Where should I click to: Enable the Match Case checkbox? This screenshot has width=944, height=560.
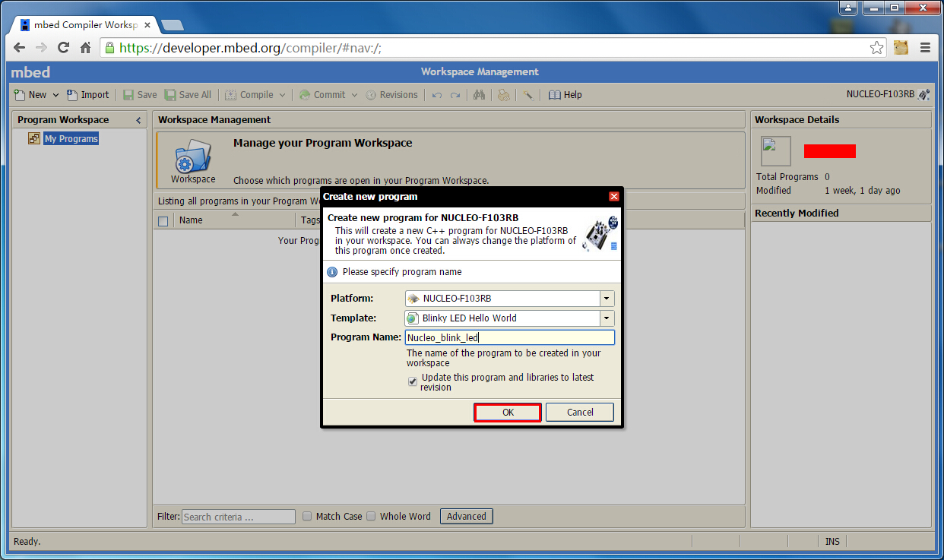pos(307,516)
